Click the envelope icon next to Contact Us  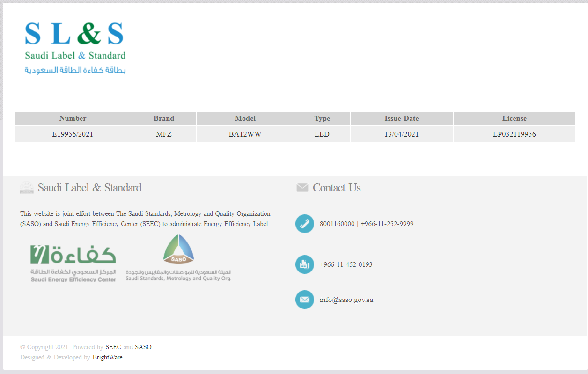[302, 188]
